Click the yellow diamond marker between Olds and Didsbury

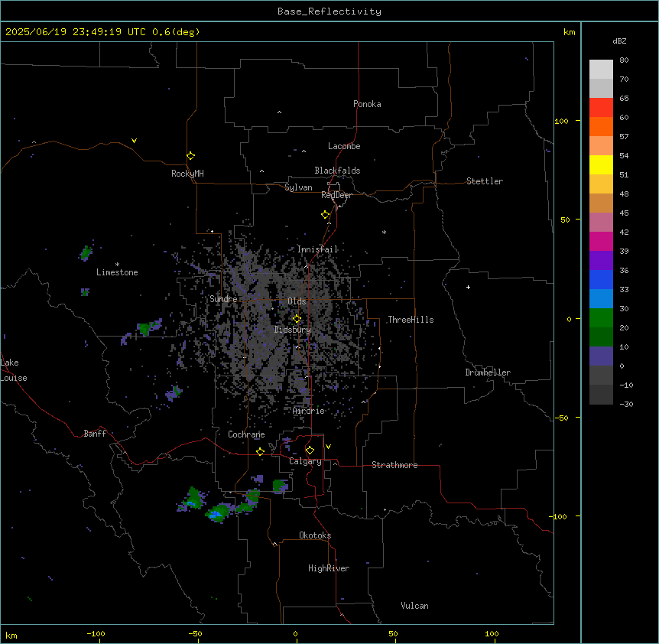(297, 319)
